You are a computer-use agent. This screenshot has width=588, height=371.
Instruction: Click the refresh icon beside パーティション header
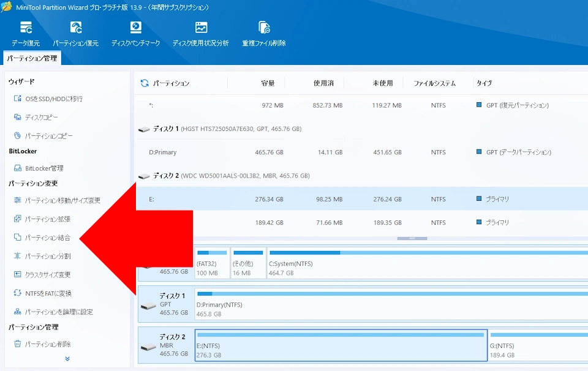(x=145, y=83)
